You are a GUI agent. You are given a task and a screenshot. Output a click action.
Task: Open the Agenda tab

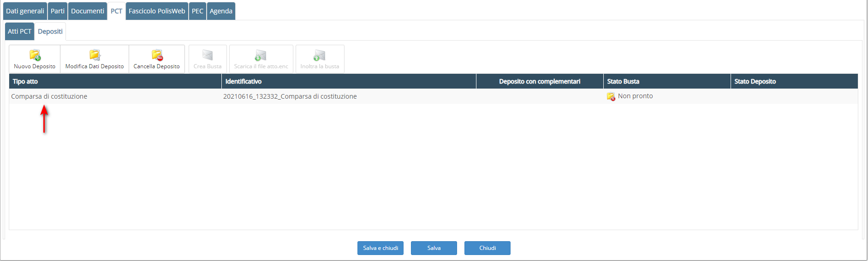click(221, 11)
